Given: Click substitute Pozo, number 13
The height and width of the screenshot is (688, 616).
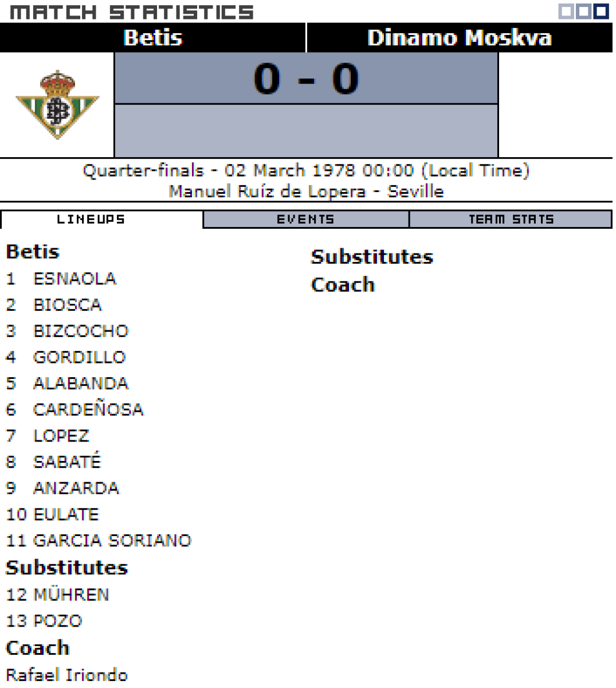Looking at the screenshot, I should click(58, 621).
